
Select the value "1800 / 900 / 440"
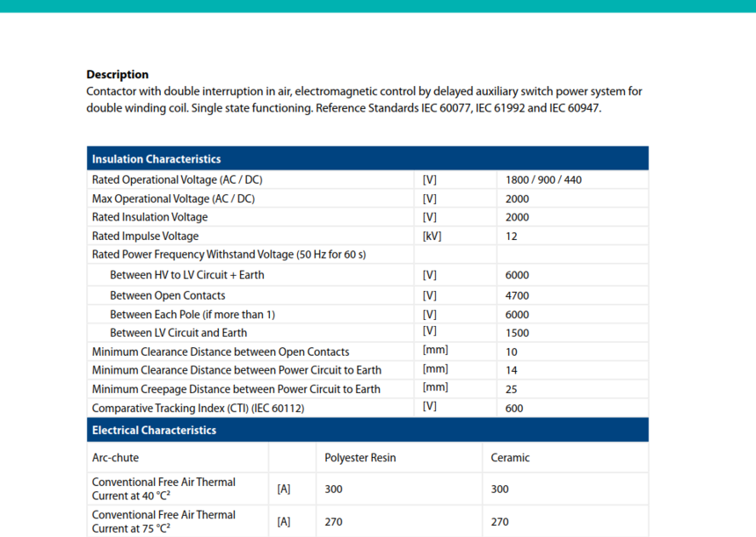coord(543,180)
